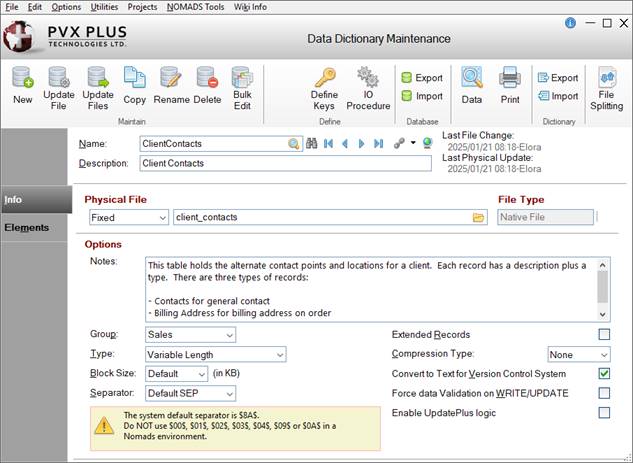Click the Bulk Edit icon
This screenshot has height=463, width=633.
pyautogui.click(x=241, y=80)
